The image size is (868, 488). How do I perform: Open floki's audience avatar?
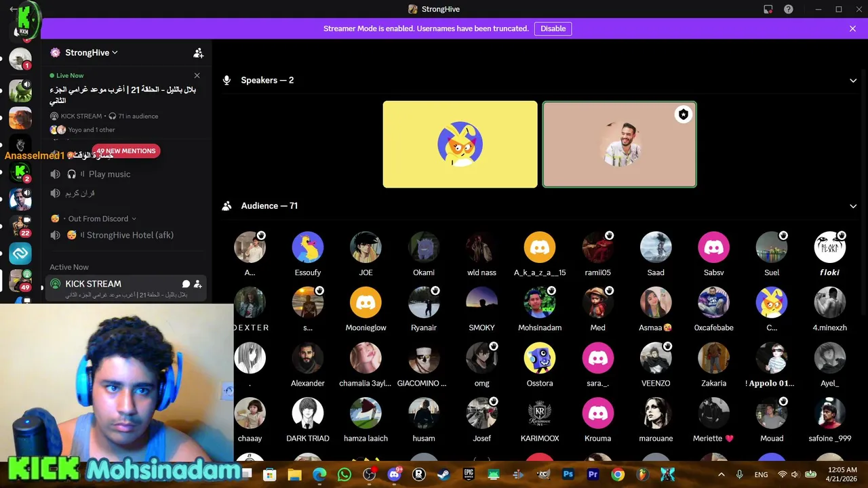click(x=830, y=247)
